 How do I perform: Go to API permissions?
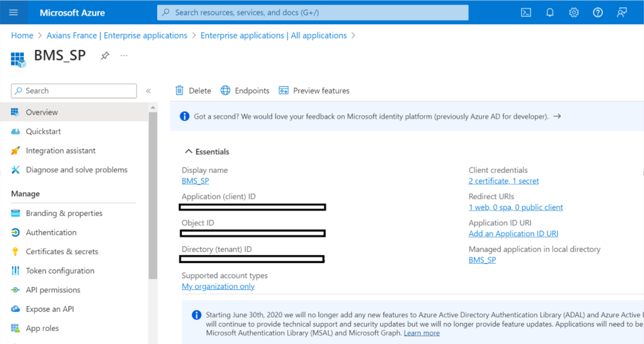pyautogui.click(x=53, y=290)
